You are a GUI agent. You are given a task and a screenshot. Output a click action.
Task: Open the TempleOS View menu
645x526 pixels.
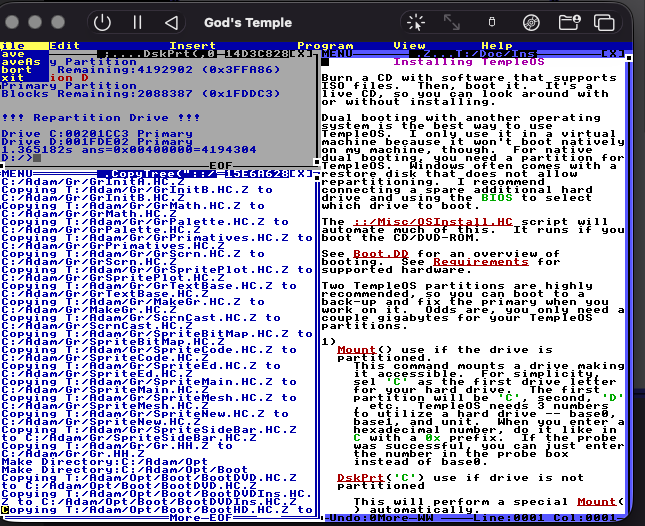pos(409,46)
